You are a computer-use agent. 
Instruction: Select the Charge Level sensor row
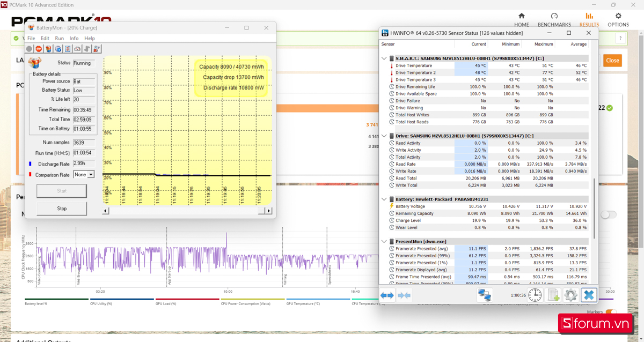(488, 220)
